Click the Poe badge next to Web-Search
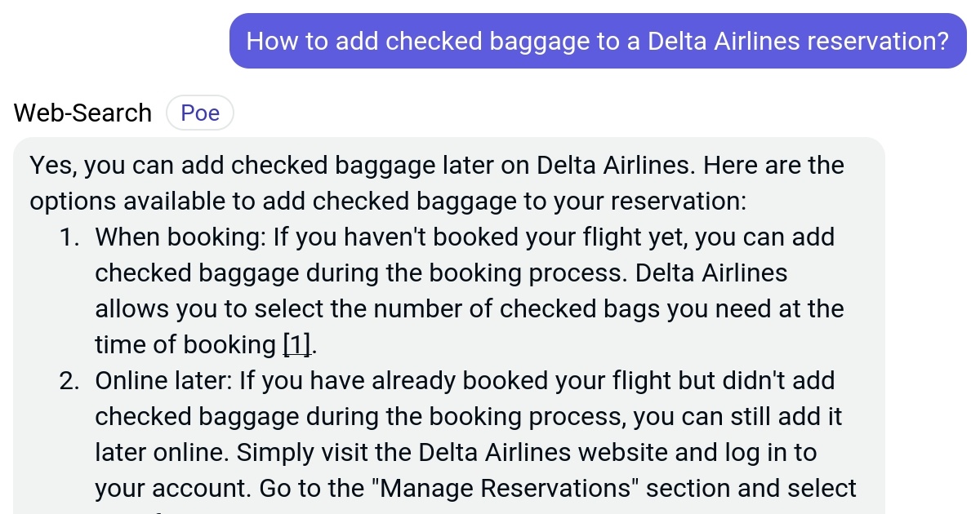This screenshot has width=980, height=514. (200, 113)
